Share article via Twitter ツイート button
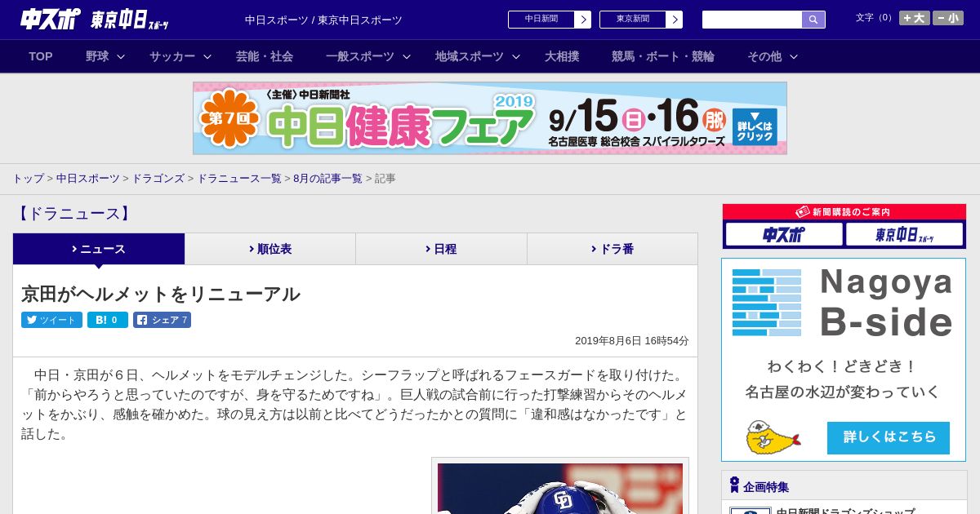980x514 pixels. [x=51, y=320]
